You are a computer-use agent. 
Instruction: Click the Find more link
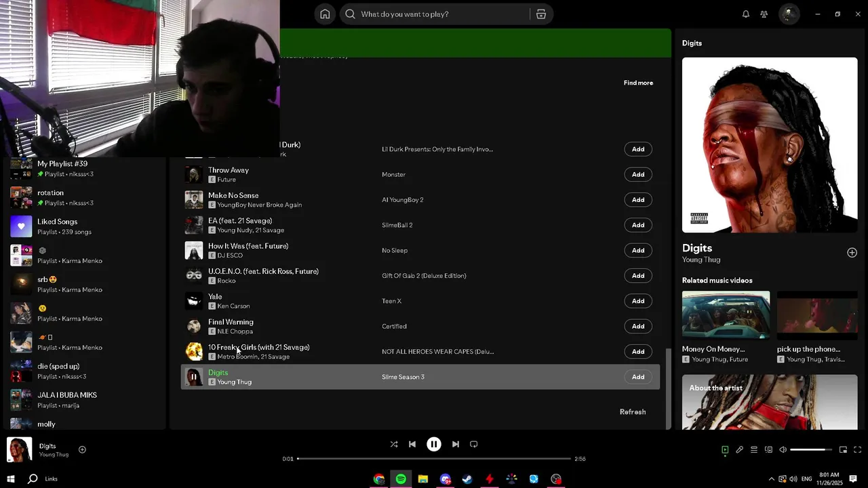pyautogui.click(x=638, y=83)
